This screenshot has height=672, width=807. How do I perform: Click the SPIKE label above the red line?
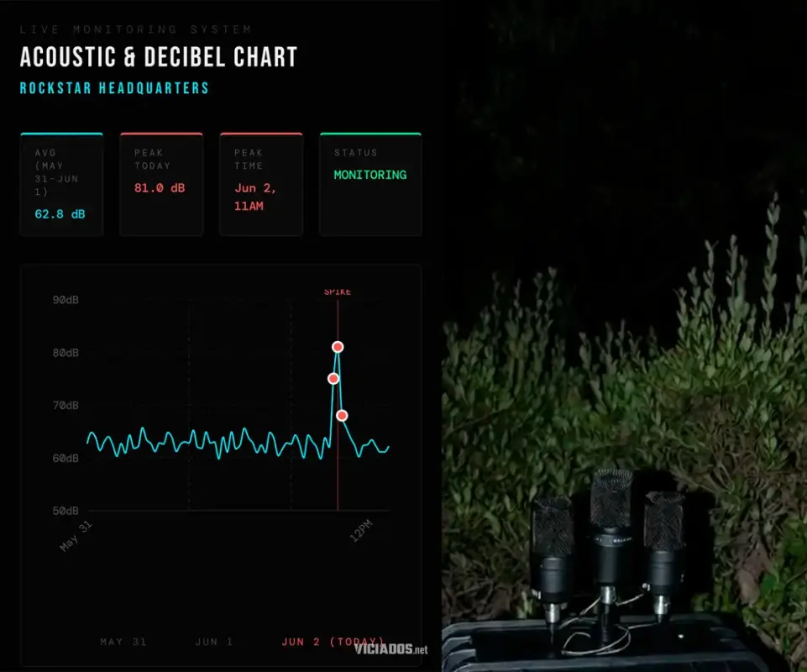click(338, 292)
